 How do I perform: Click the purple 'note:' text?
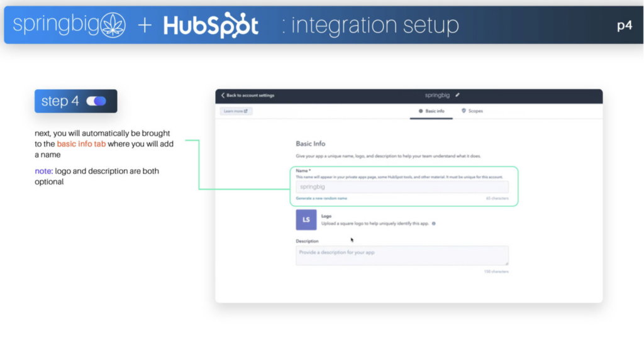43,171
